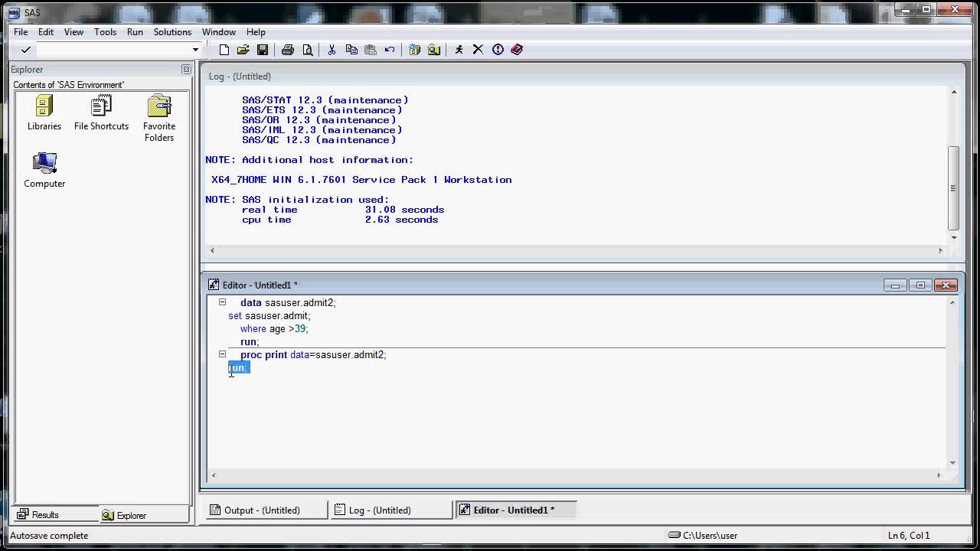Open the File menu
Viewport: 980px width, 551px height.
tap(21, 32)
